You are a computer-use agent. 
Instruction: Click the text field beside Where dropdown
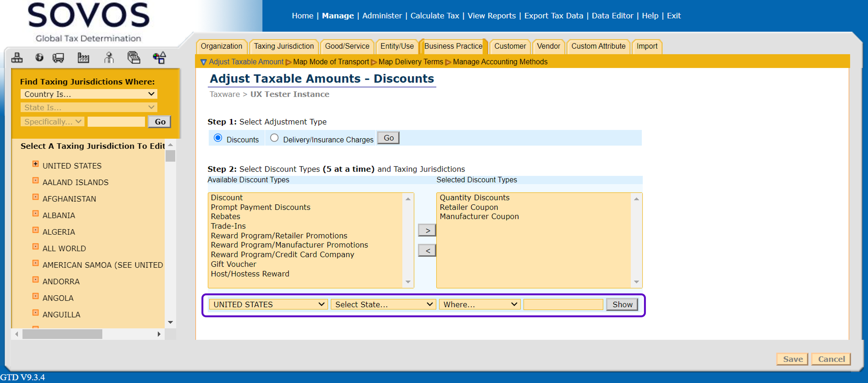coord(563,304)
